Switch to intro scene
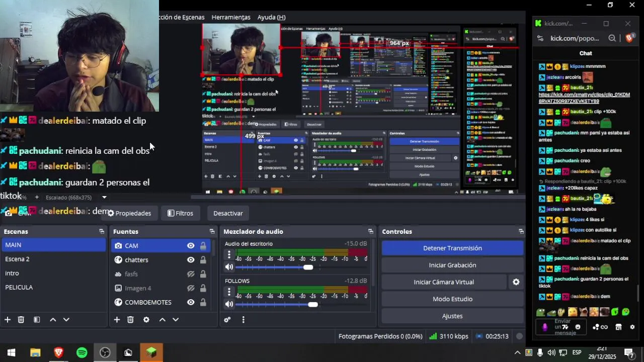 [53, 273]
